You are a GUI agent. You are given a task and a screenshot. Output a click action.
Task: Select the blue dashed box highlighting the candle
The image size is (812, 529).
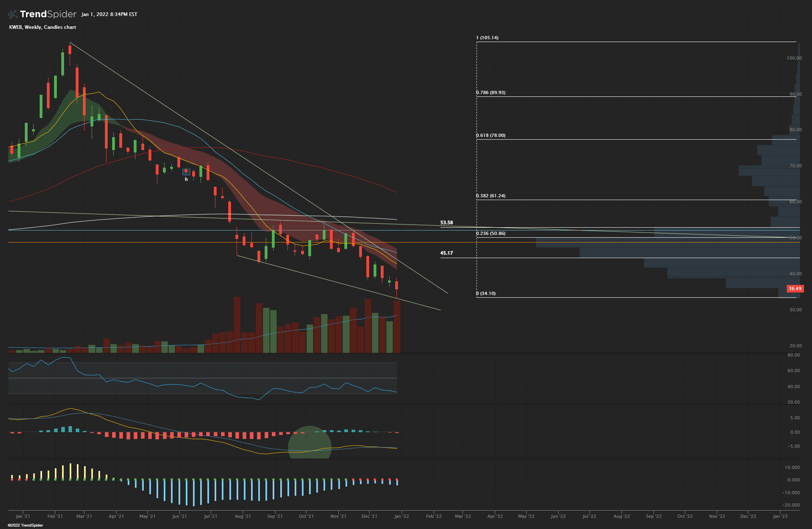click(x=186, y=171)
